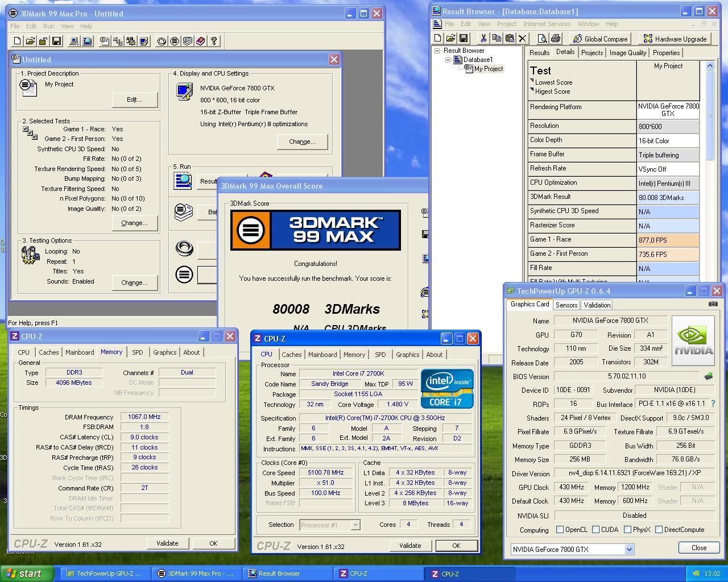
Task: Click Printer icon in Result Browser toolbar
Action: click(555, 39)
